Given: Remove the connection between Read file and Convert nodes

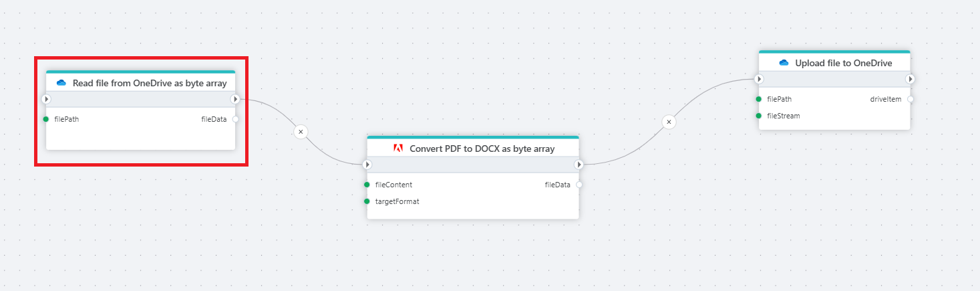Looking at the screenshot, I should pos(301,132).
